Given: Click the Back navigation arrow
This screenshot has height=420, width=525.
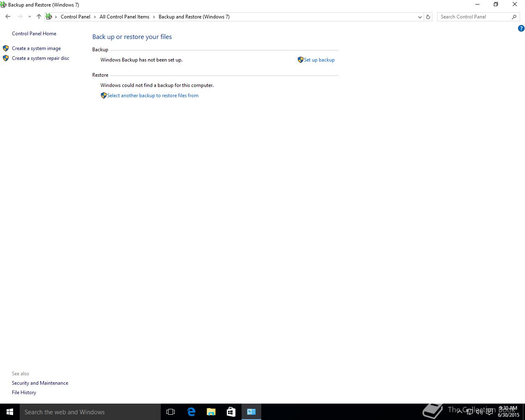Looking at the screenshot, I should point(8,17).
